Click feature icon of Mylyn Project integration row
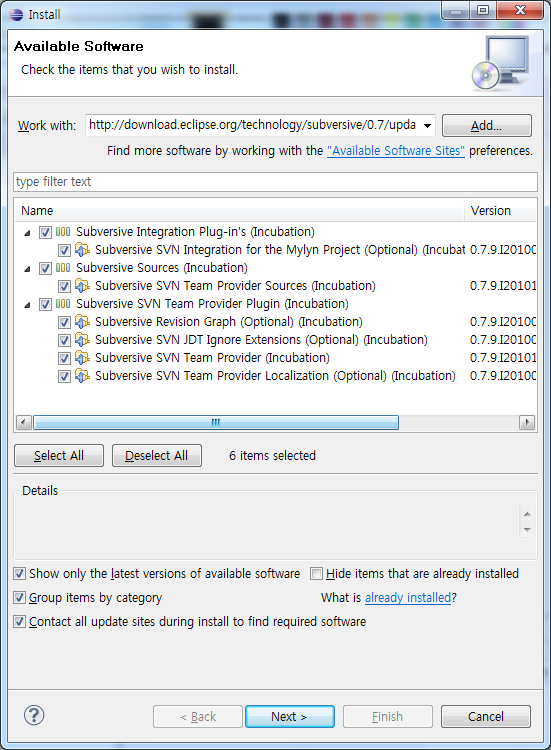The image size is (551, 750). click(x=82, y=250)
